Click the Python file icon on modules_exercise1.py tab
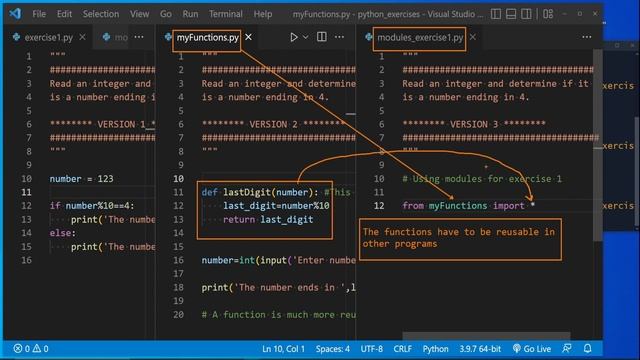 (369, 37)
